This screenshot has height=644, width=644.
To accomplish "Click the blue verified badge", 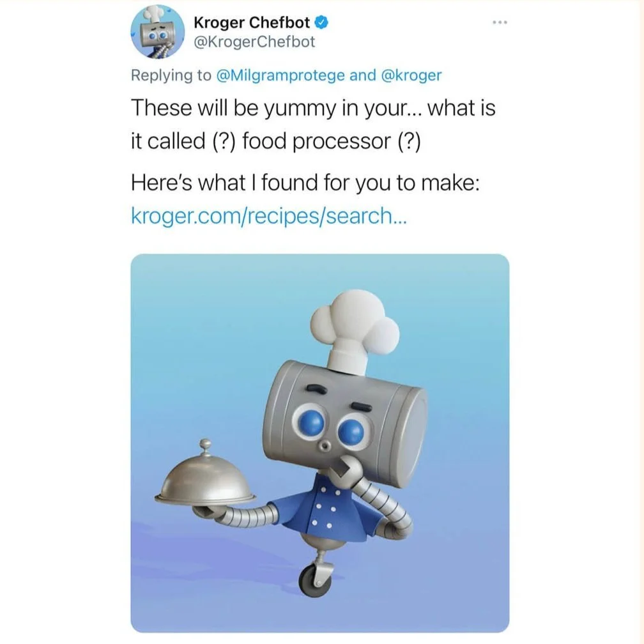I will coord(321,23).
